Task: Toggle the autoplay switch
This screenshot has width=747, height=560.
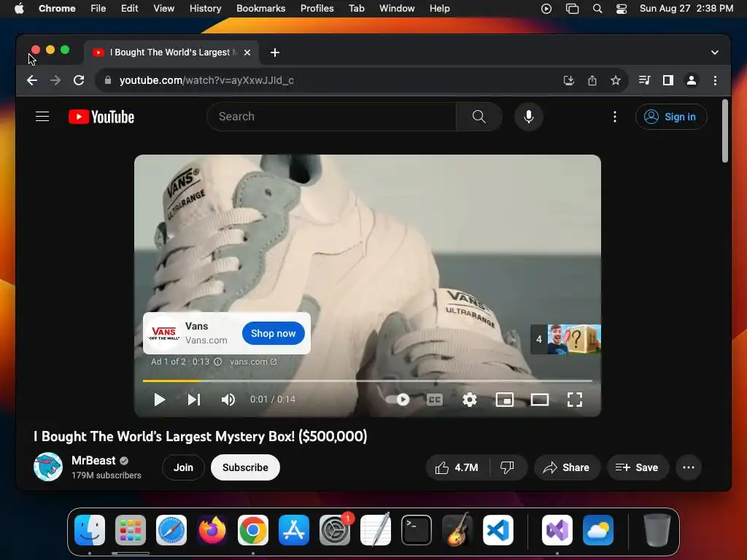Action: 398,400
